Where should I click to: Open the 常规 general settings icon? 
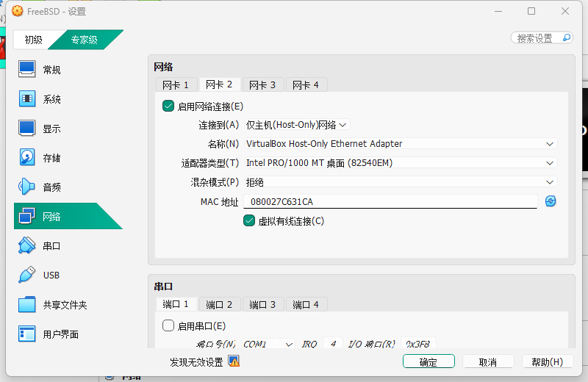[x=27, y=69]
